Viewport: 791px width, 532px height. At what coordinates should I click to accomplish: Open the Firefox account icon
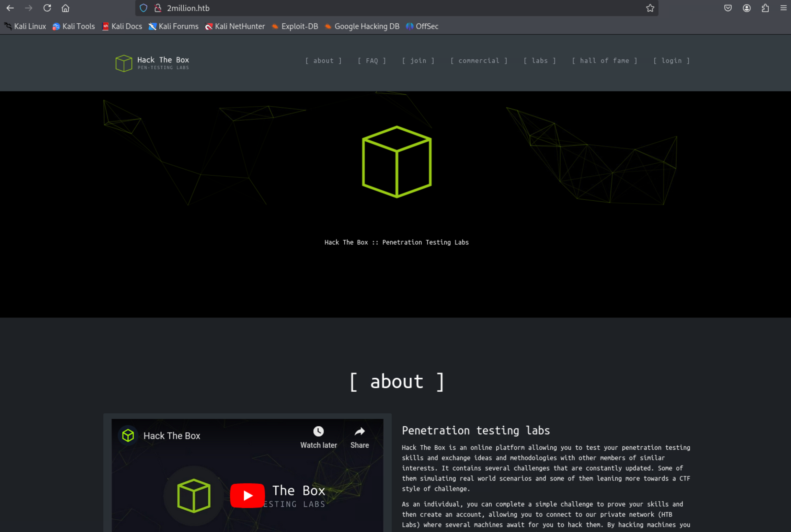point(746,8)
